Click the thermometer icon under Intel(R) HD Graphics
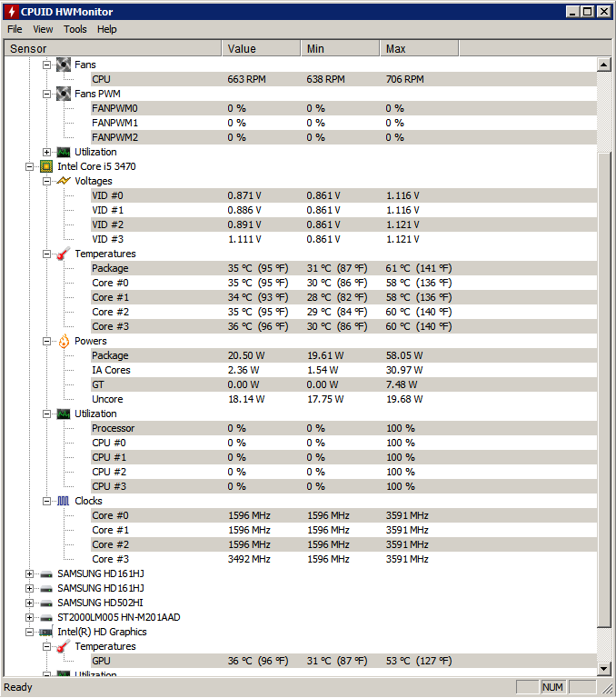The width and height of the screenshot is (616, 698). [64, 646]
